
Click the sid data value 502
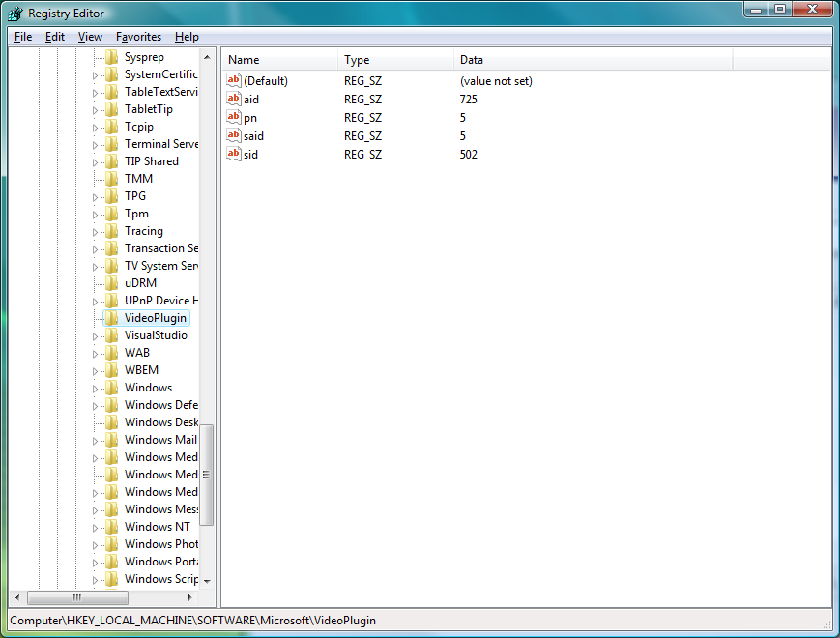[x=468, y=155]
